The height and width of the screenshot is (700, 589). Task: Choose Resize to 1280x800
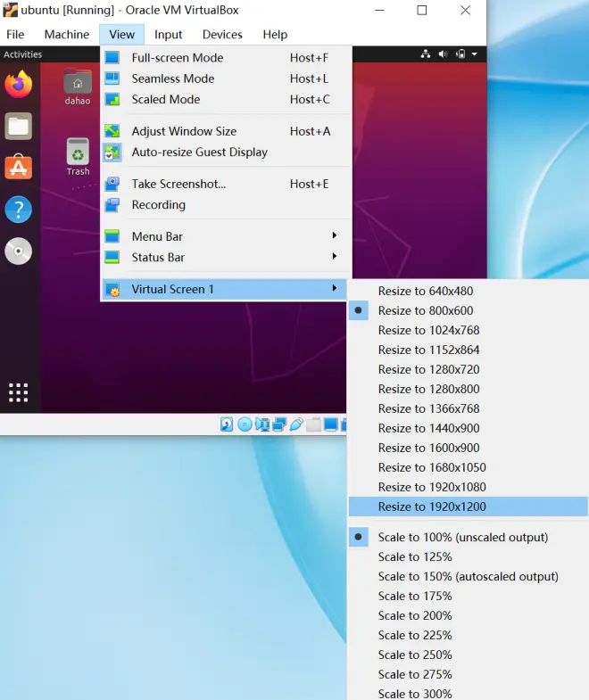pos(468,390)
